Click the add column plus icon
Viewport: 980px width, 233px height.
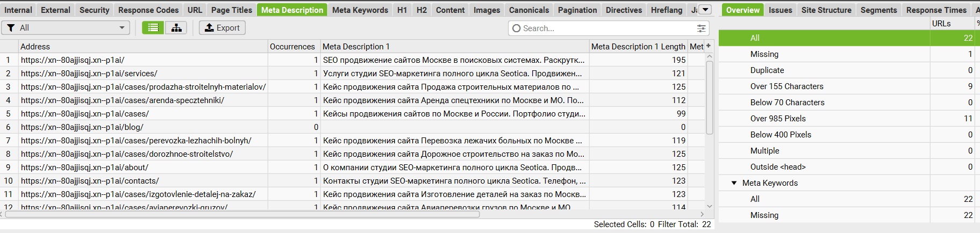[709, 46]
